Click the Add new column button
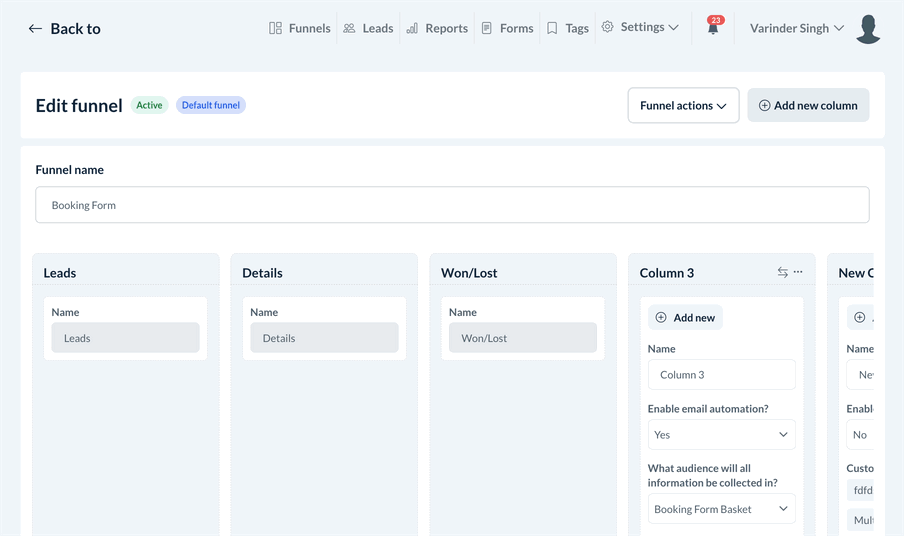Image resolution: width=904 pixels, height=536 pixels. [808, 105]
